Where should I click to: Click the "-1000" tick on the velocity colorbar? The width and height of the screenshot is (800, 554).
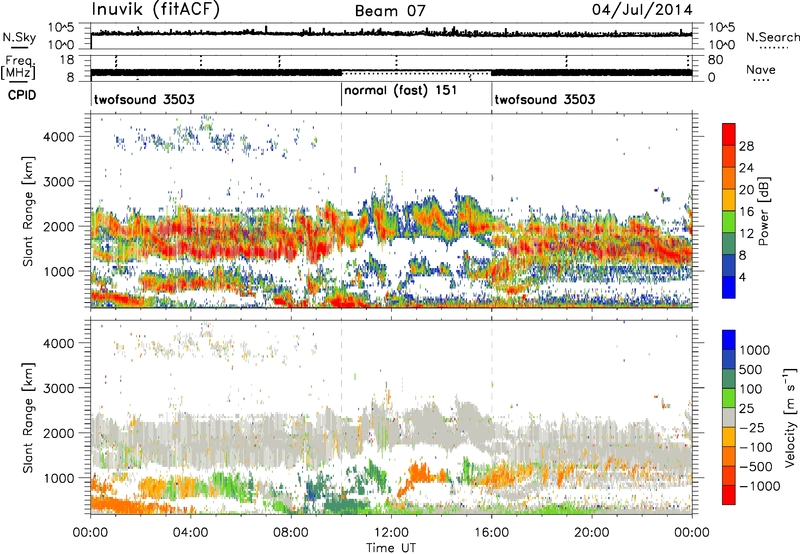(759, 486)
